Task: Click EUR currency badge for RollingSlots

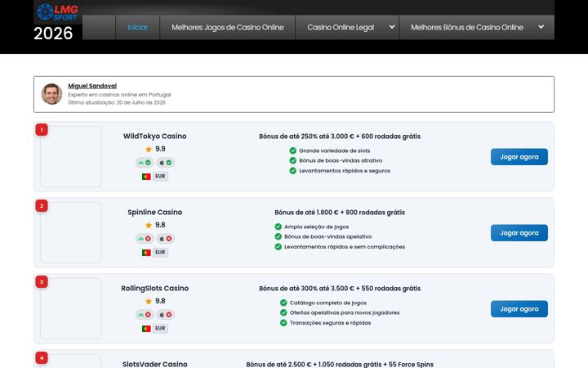Action: click(x=160, y=328)
